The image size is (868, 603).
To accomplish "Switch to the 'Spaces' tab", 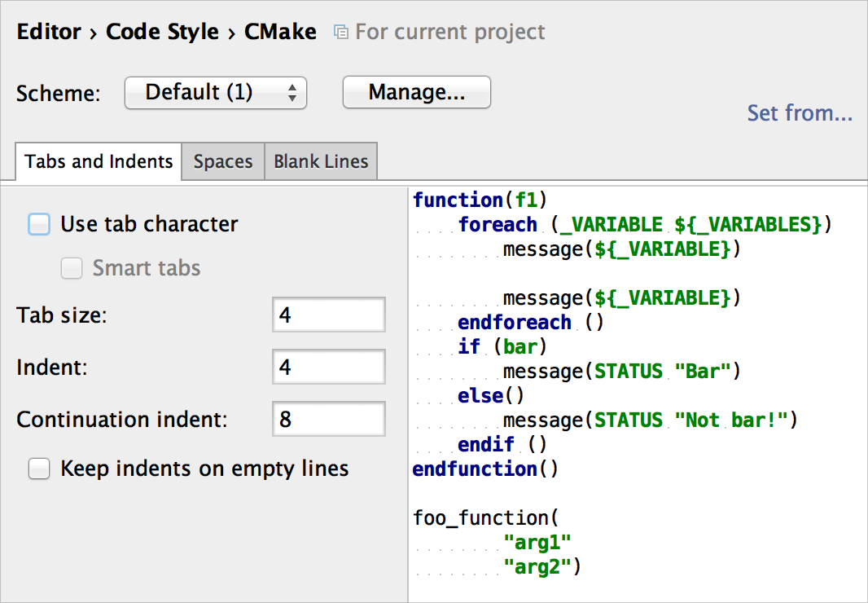I will coord(223,161).
